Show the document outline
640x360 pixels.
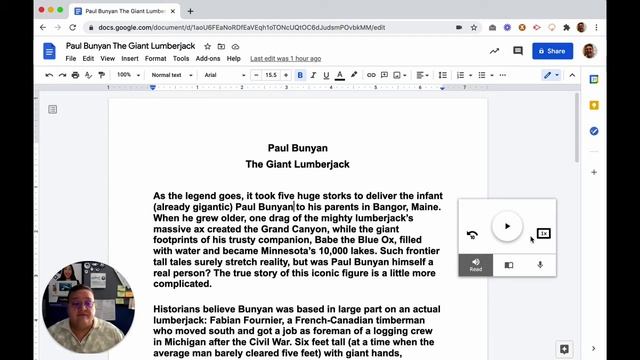click(x=53, y=109)
